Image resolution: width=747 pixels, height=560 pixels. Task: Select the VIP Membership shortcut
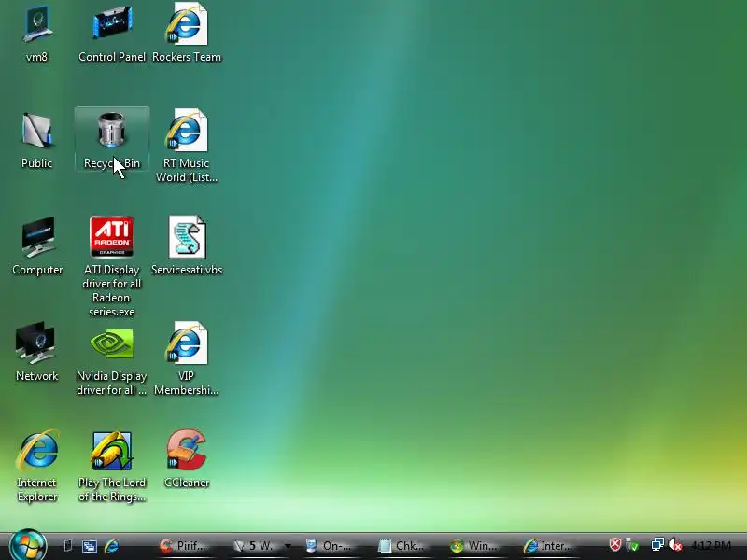pyautogui.click(x=187, y=359)
